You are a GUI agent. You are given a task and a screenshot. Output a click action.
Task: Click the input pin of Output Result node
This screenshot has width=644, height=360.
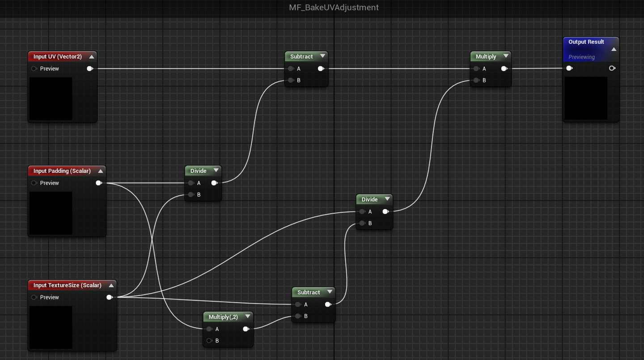tap(569, 68)
